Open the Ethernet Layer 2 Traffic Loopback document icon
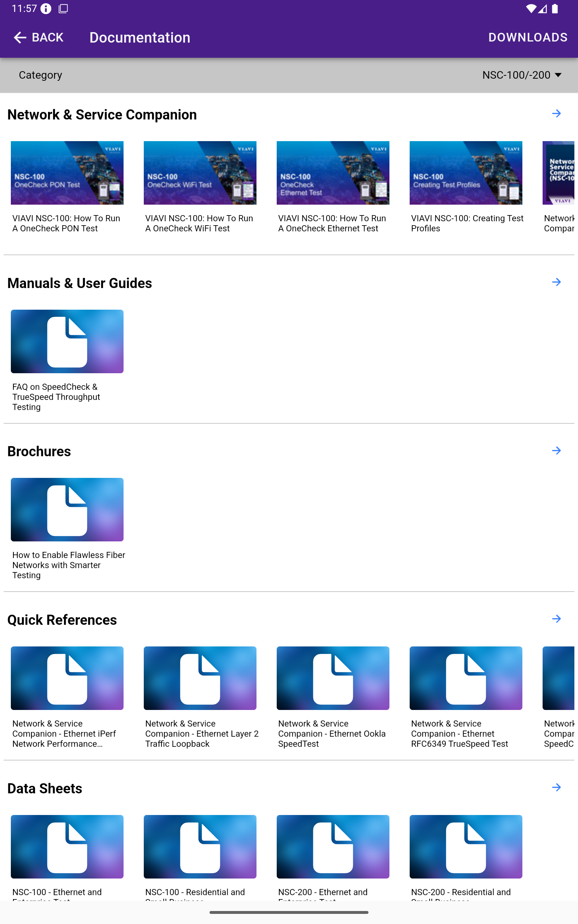 pyautogui.click(x=200, y=678)
